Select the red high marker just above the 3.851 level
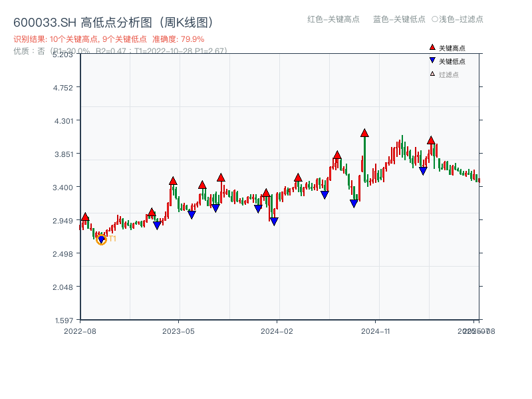The height and width of the screenshot is (399, 532). pyautogui.click(x=337, y=155)
